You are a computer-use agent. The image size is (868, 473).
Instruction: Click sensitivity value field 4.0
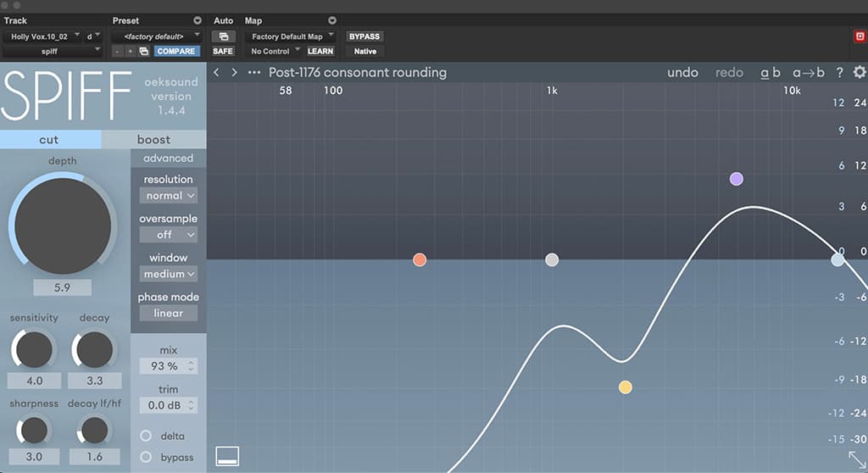[34, 381]
